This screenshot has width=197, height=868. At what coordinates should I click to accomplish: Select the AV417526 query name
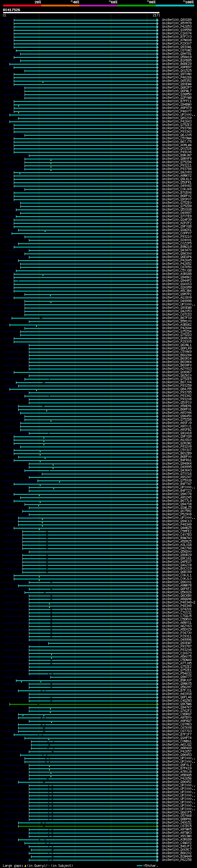coord(11,10)
